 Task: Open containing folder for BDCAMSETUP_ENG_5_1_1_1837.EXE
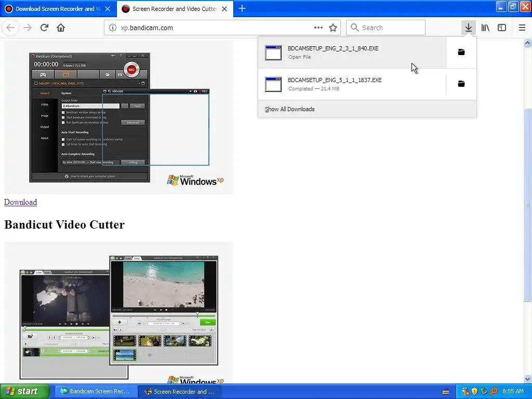[461, 84]
